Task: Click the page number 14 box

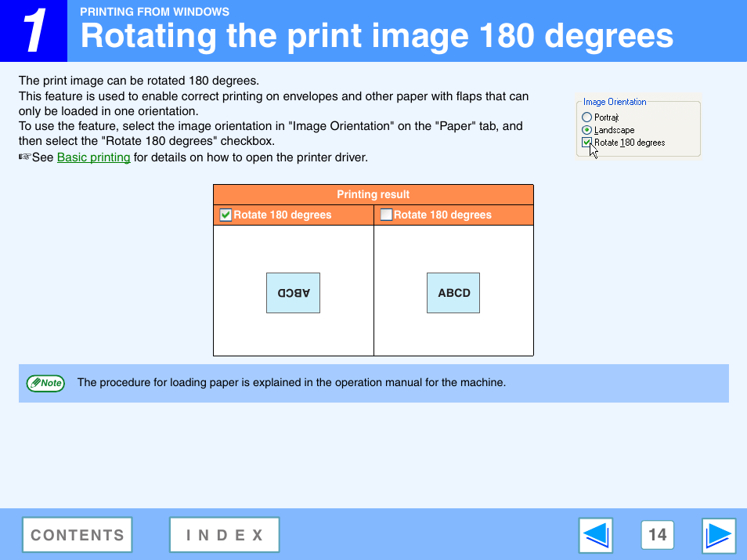Action: click(658, 535)
